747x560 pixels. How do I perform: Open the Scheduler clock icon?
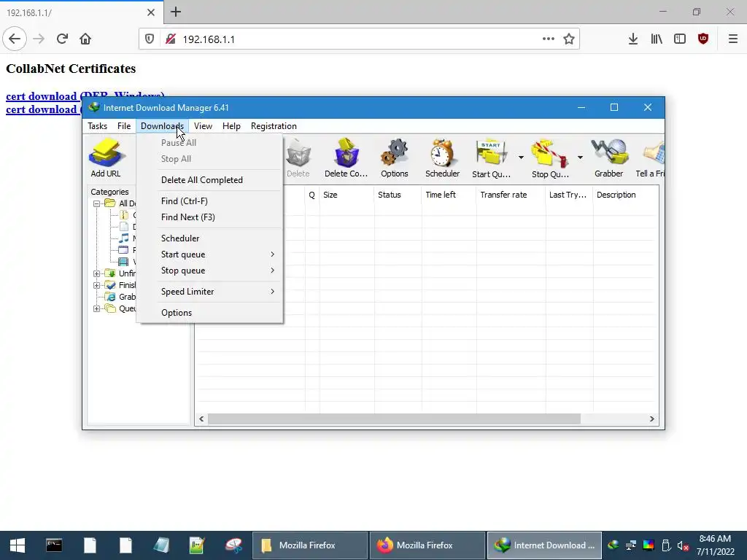click(443, 158)
